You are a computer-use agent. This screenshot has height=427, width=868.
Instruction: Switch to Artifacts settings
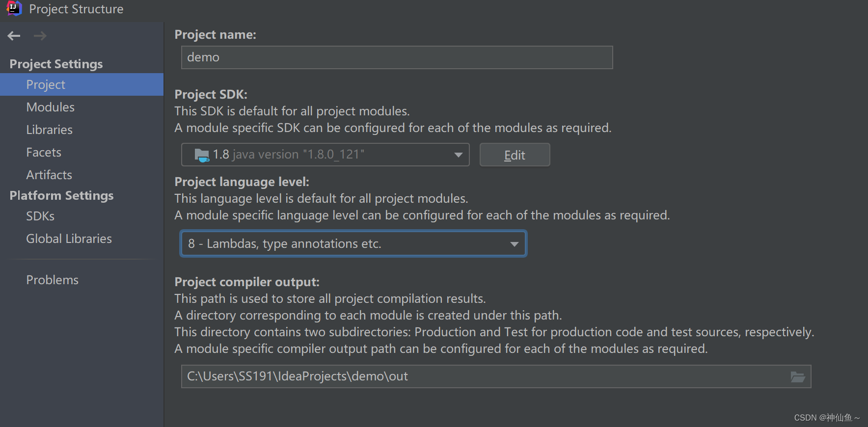tap(49, 175)
